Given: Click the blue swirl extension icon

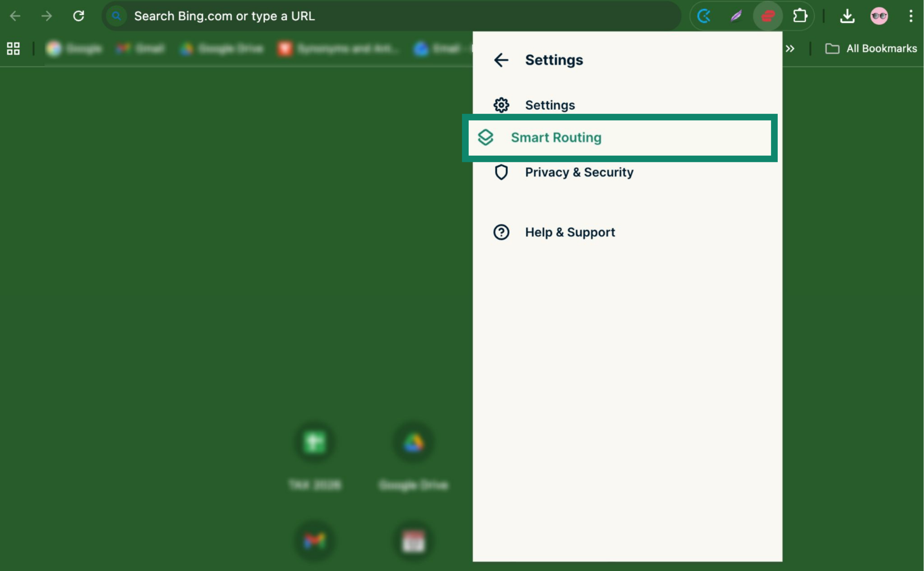Looking at the screenshot, I should click(x=704, y=16).
